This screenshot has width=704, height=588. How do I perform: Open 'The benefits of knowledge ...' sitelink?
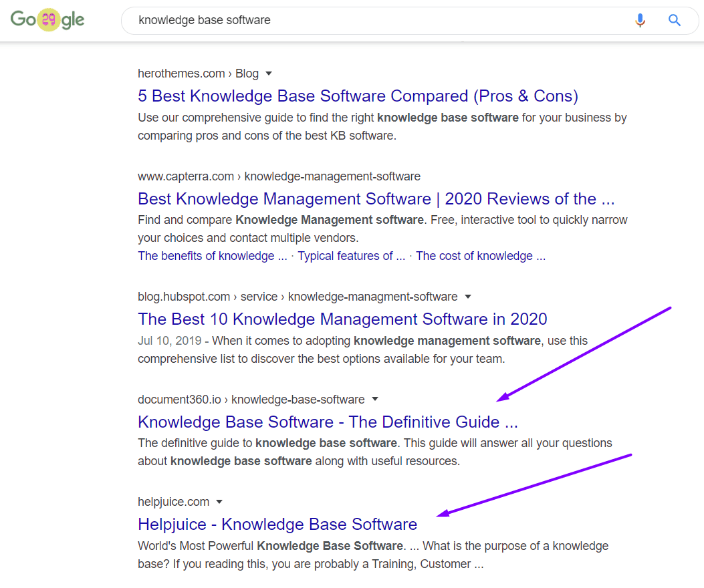click(213, 256)
